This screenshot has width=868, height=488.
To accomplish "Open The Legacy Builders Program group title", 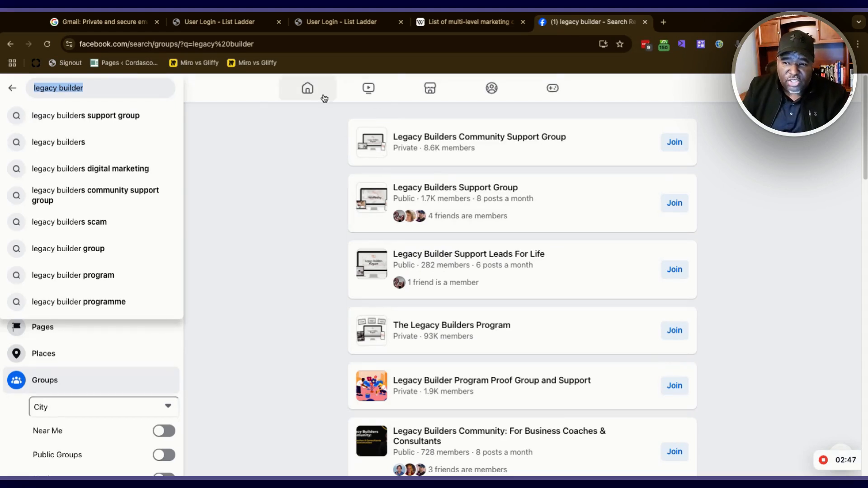I will [452, 325].
